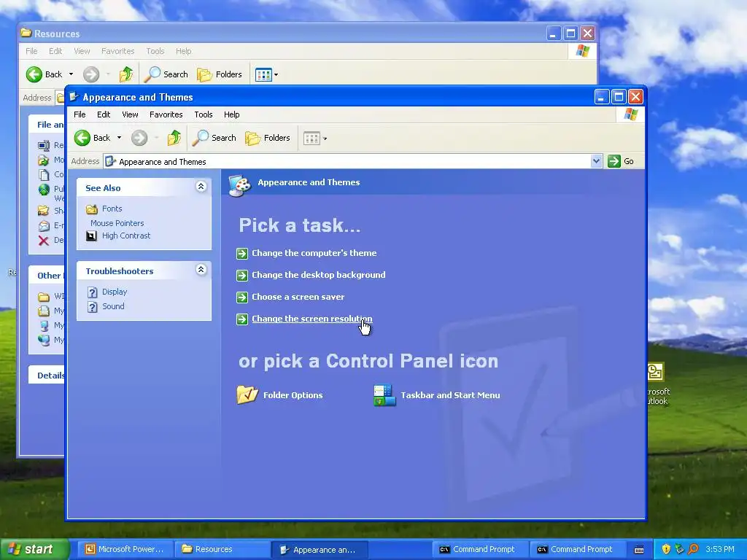Click E-mail envelope icon in Resources sidebar
The height and width of the screenshot is (560, 747).
tap(43, 226)
